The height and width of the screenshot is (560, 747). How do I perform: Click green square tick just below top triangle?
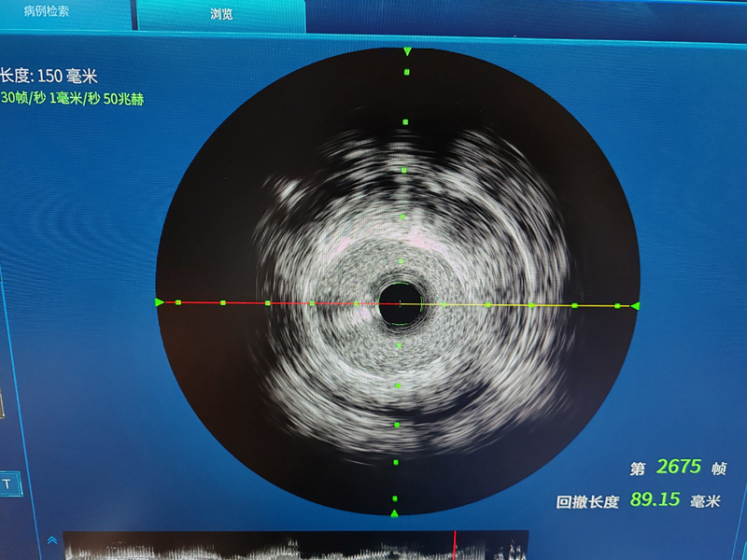point(406,72)
